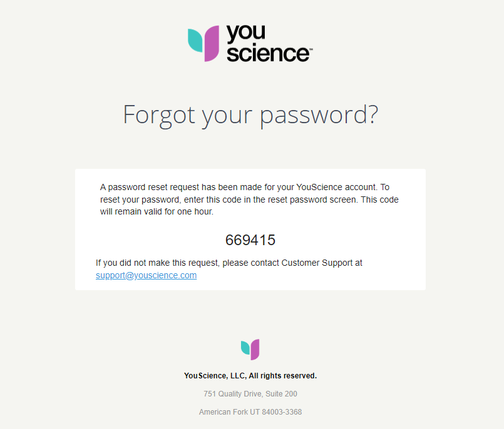Click the purple leaf of the header logo
Screen dimensions: 504x429
[212, 44]
